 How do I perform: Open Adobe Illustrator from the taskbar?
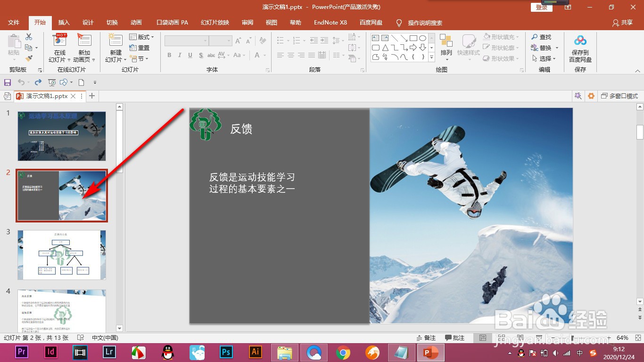tap(256, 352)
